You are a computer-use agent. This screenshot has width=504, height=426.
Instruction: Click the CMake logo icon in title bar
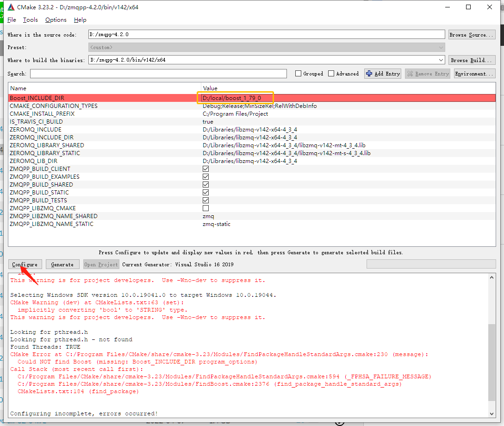11,7
